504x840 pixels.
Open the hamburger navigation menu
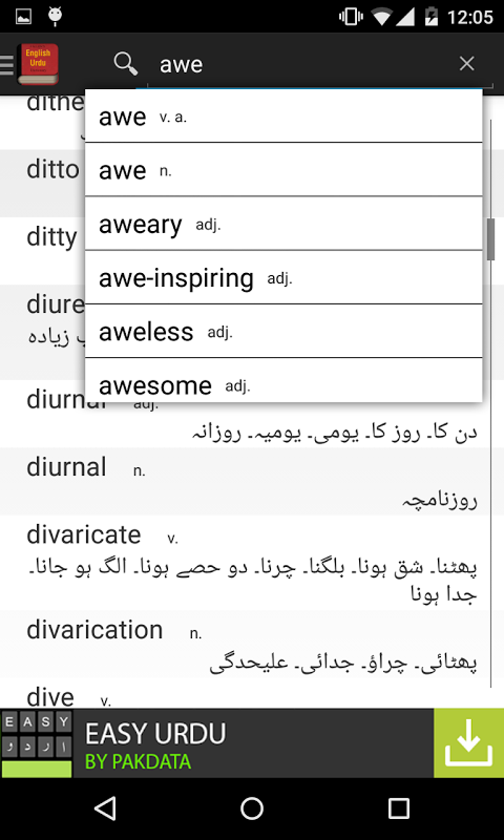[7, 65]
